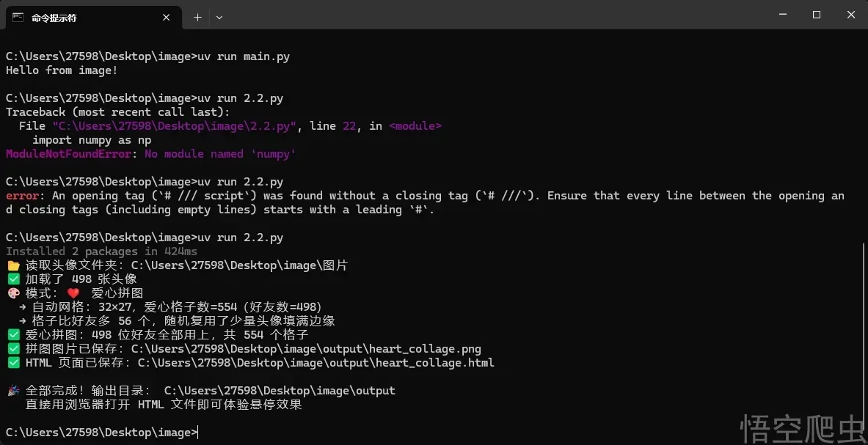Click the heart_collage.html output path
Screen dimensions: 868x445
point(316,363)
